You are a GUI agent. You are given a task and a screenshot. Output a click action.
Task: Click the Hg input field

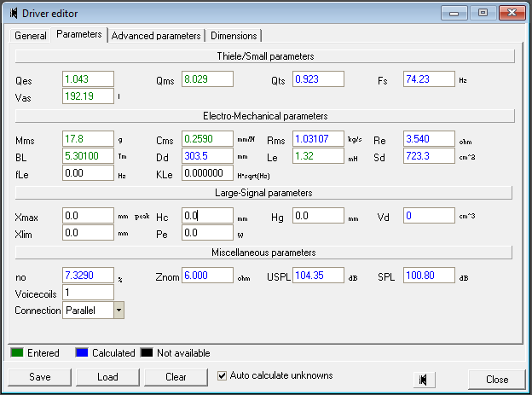(x=318, y=216)
